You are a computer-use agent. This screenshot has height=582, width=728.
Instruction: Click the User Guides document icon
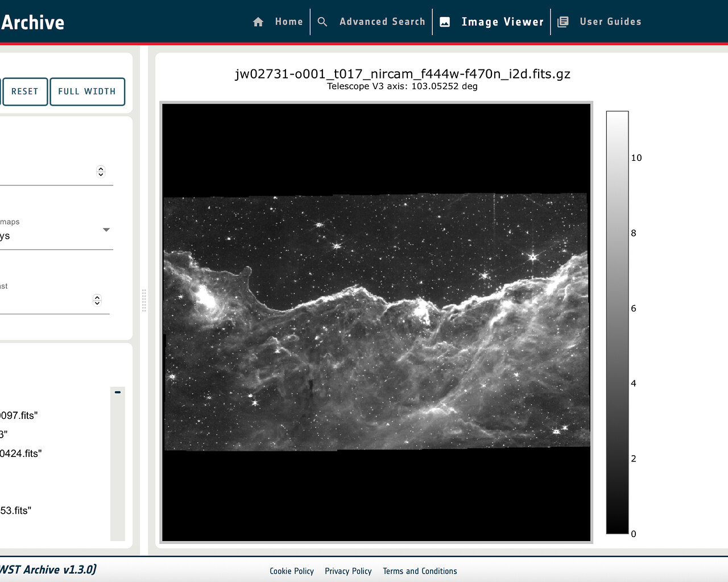pyautogui.click(x=563, y=22)
